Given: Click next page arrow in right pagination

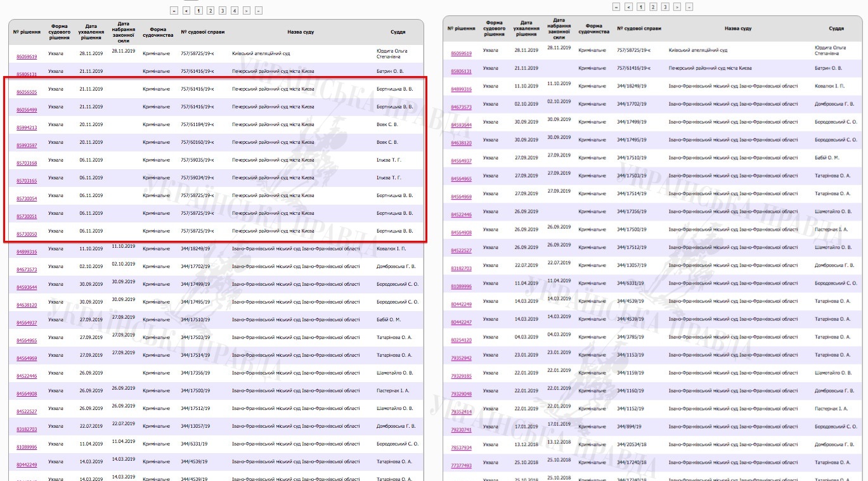Looking at the screenshot, I should tap(677, 7).
